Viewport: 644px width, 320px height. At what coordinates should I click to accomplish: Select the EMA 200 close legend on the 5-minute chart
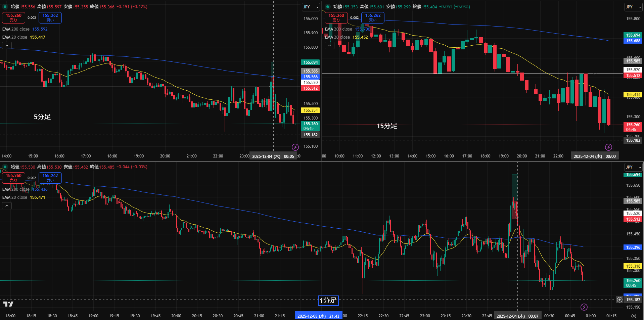pyautogui.click(x=16, y=29)
